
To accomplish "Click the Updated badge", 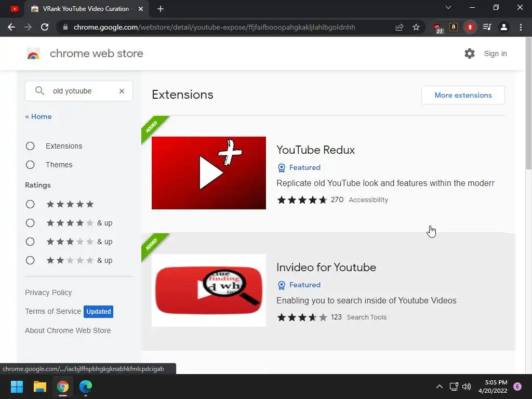I will click(98, 312).
